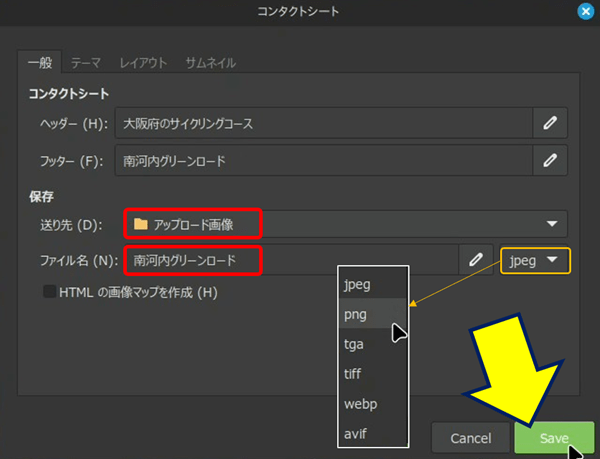Screen dimensions: 600x459
Task: Open the jpeg file format dropdown
Action: coord(535,261)
